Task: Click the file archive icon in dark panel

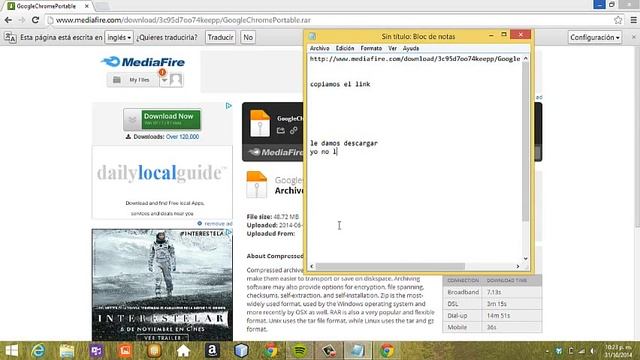Action: pyautogui.click(x=260, y=123)
